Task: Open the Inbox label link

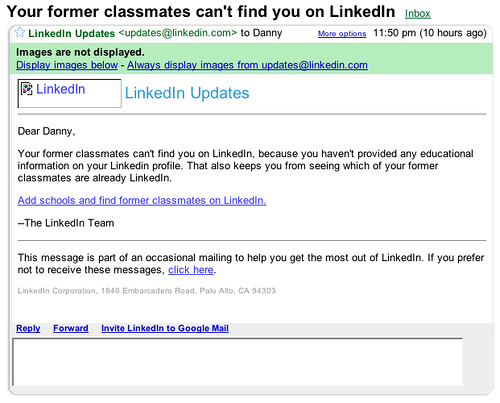Action: pos(418,14)
